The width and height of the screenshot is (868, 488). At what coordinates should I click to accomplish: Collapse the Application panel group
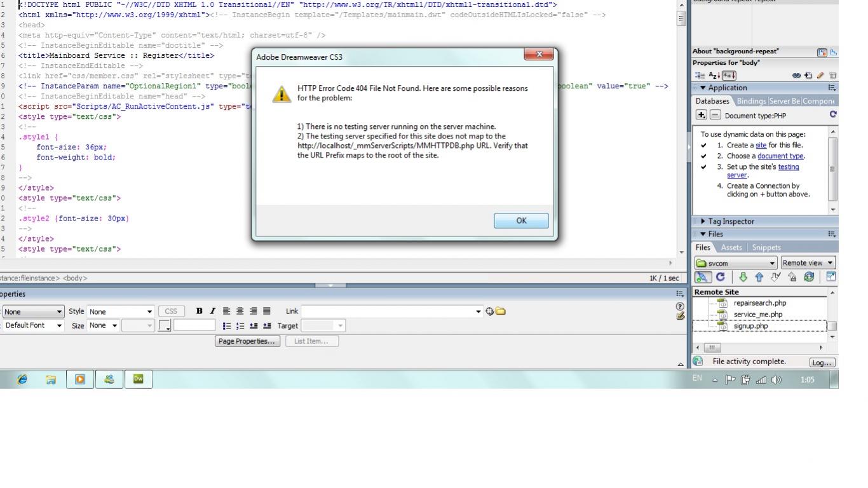point(703,88)
